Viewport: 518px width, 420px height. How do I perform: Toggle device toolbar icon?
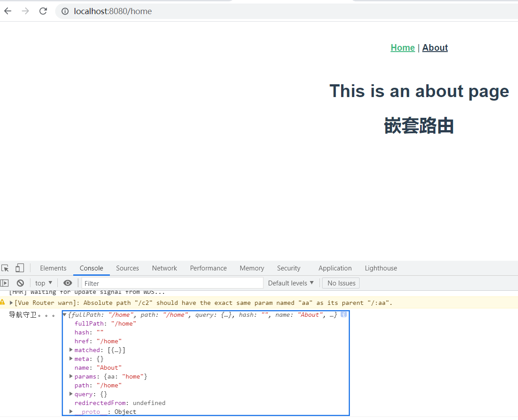tap(19, 268)
